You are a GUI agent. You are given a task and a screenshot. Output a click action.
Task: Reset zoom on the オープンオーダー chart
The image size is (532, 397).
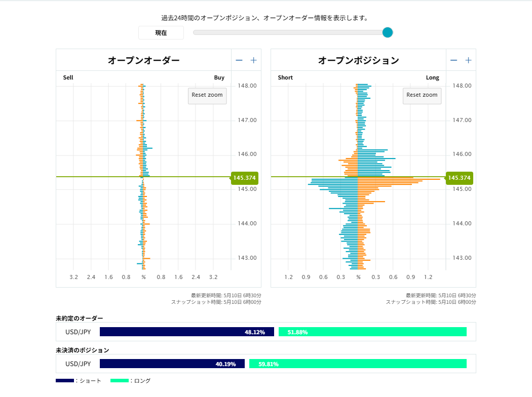(207, 95)
